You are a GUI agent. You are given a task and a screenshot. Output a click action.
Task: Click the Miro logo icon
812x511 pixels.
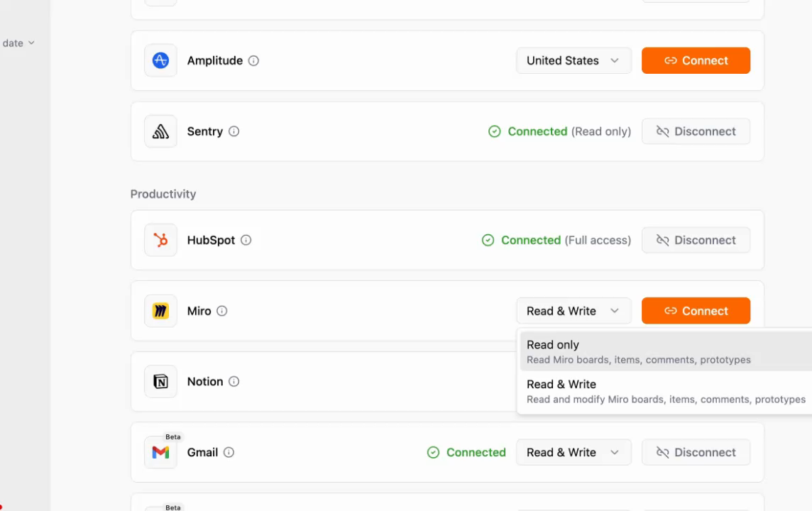160,311
